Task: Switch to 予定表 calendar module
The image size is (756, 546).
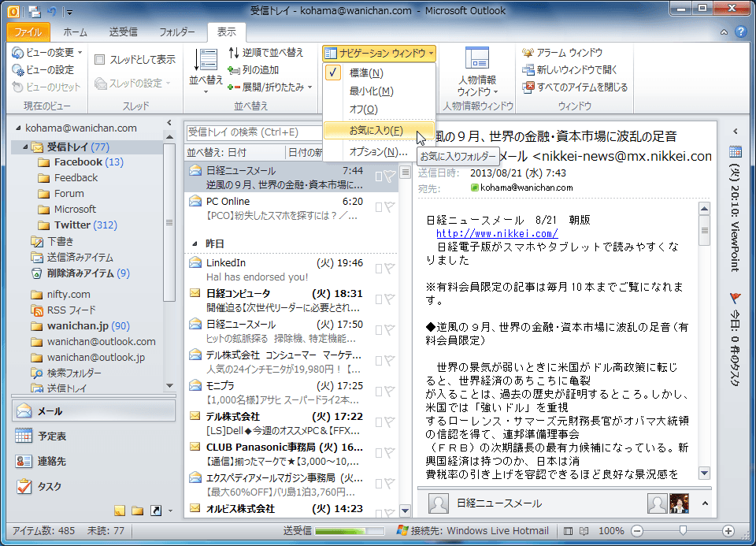Action: click(94, 436)
